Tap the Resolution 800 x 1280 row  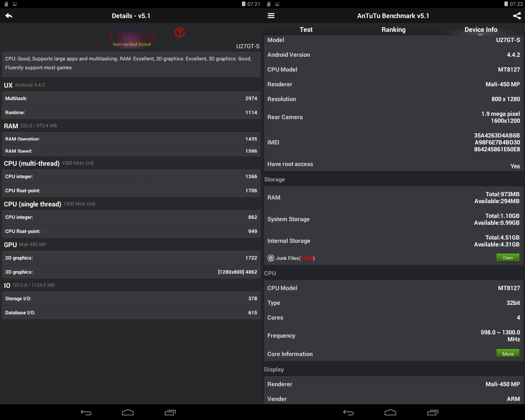tap(394, 99)
